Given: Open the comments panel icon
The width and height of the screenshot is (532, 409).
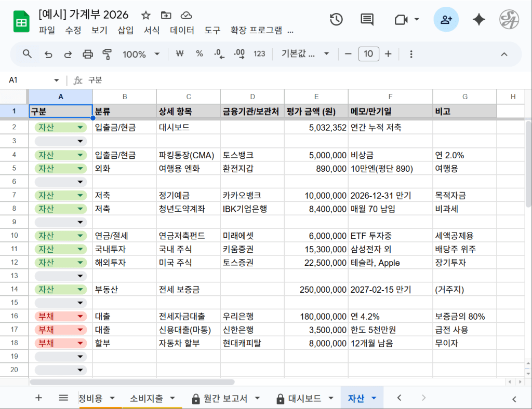Looking at the screenshot, I should [x=367, y=20].
